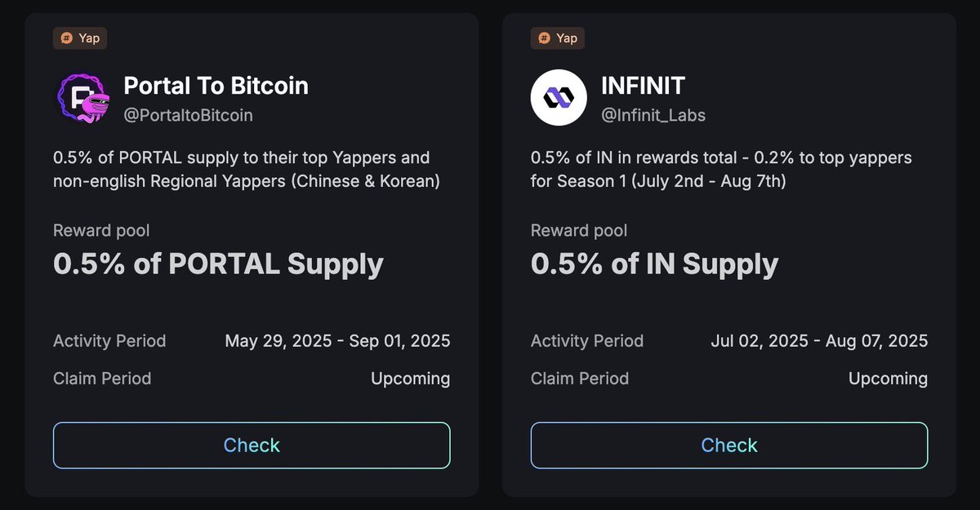Click the Portal To Bitcoin avatar logo
This screenshot has height=510, width=980.
[82, 98]
